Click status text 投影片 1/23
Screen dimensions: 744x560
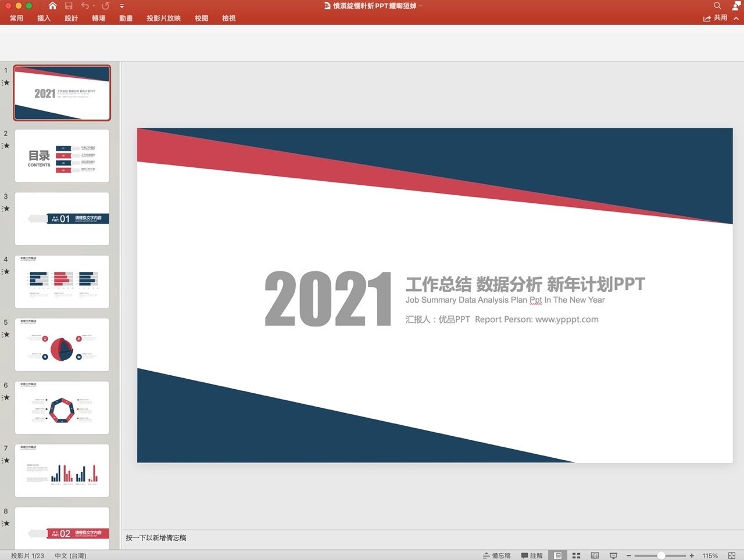pos(27,556)
